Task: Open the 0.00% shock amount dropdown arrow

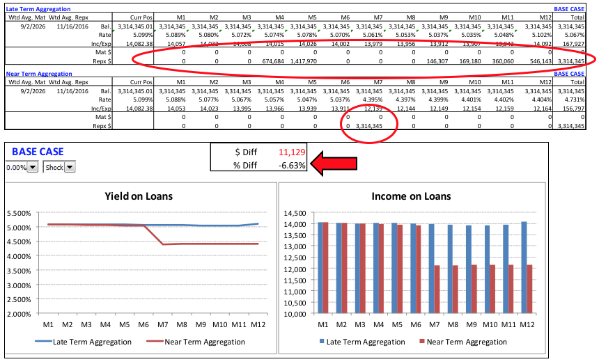Action: click(33, 167)
